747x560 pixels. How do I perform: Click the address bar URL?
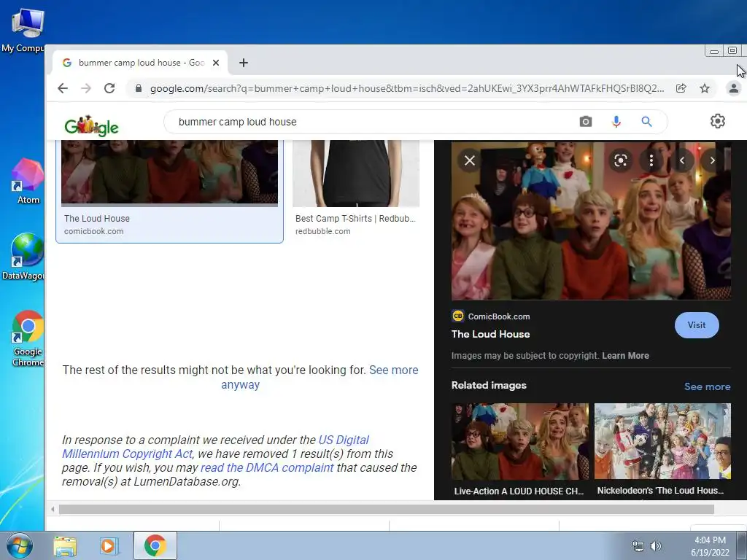[x=407, y=88]
